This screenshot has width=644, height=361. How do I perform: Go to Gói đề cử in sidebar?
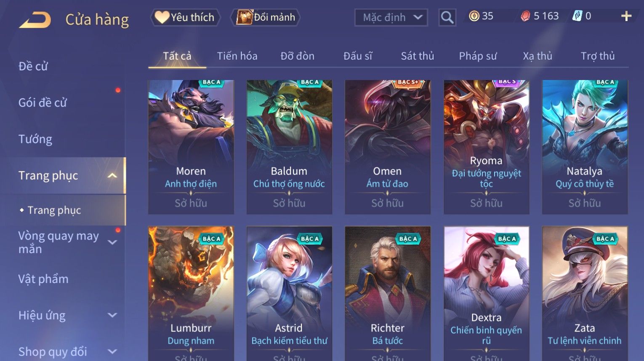coord(43,102)
